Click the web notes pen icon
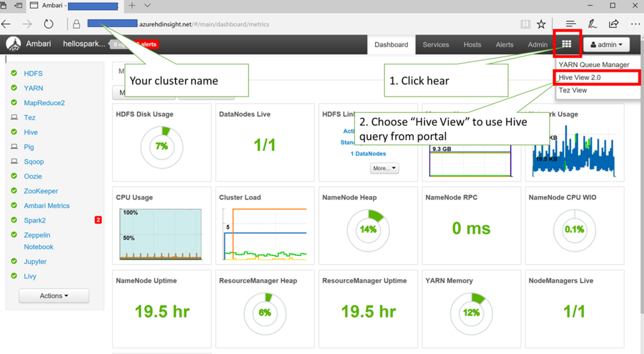 [x=592, y=25]
